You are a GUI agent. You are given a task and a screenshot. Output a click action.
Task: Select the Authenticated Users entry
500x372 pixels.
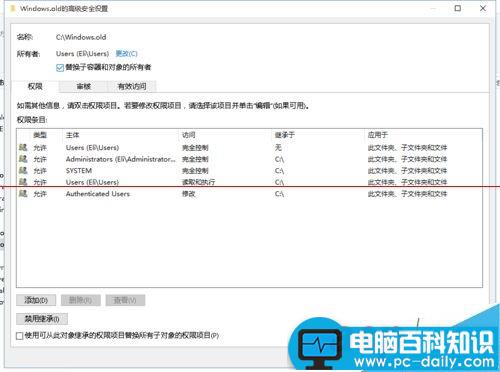pyautogui.click(x=249, y=194)
